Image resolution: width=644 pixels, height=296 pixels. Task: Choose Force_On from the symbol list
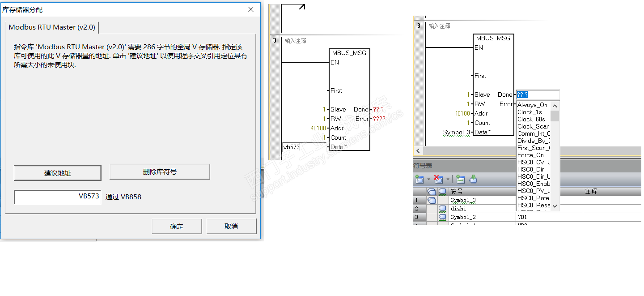[x=533, y=155]
